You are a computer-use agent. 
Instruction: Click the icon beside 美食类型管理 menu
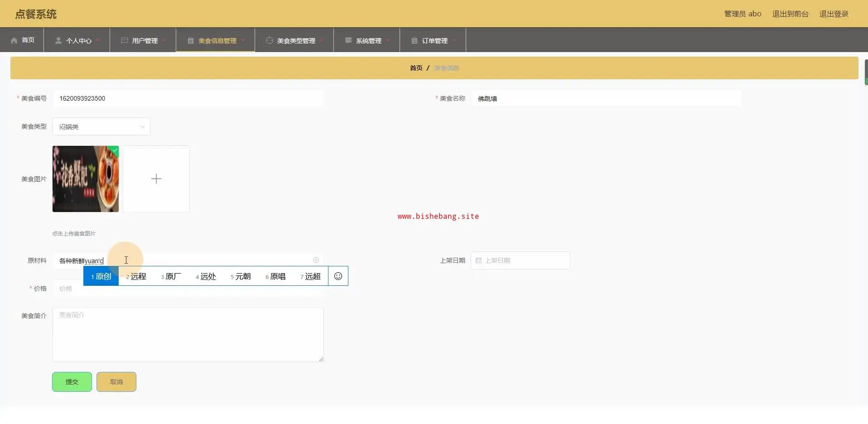tap(270, 40)
